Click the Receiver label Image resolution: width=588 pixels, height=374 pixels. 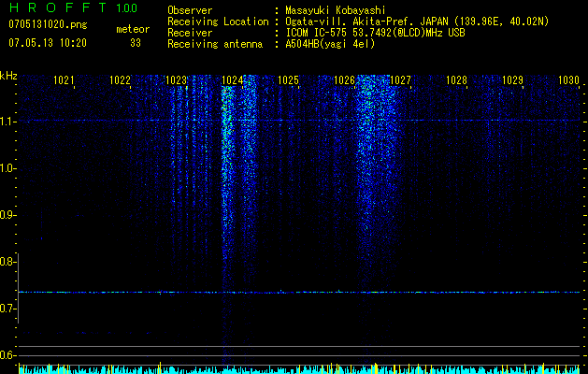pos(190,33)
